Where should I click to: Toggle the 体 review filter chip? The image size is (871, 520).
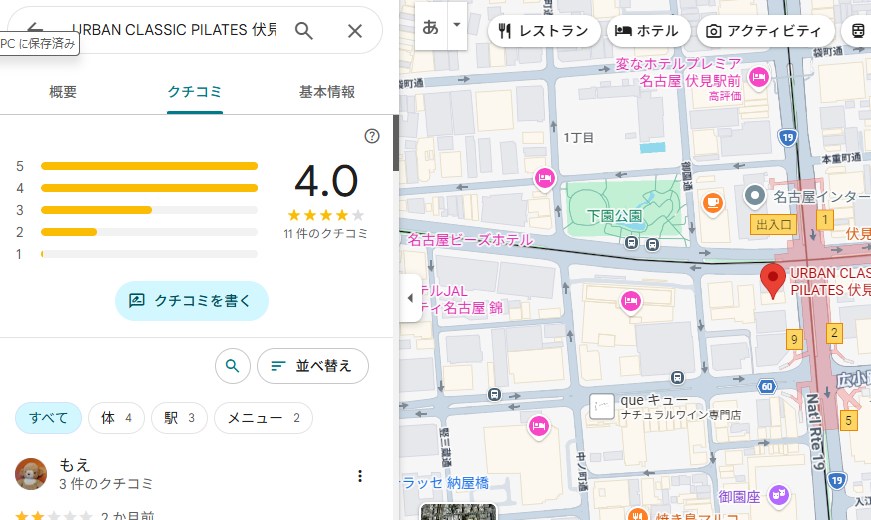[116, 418]
